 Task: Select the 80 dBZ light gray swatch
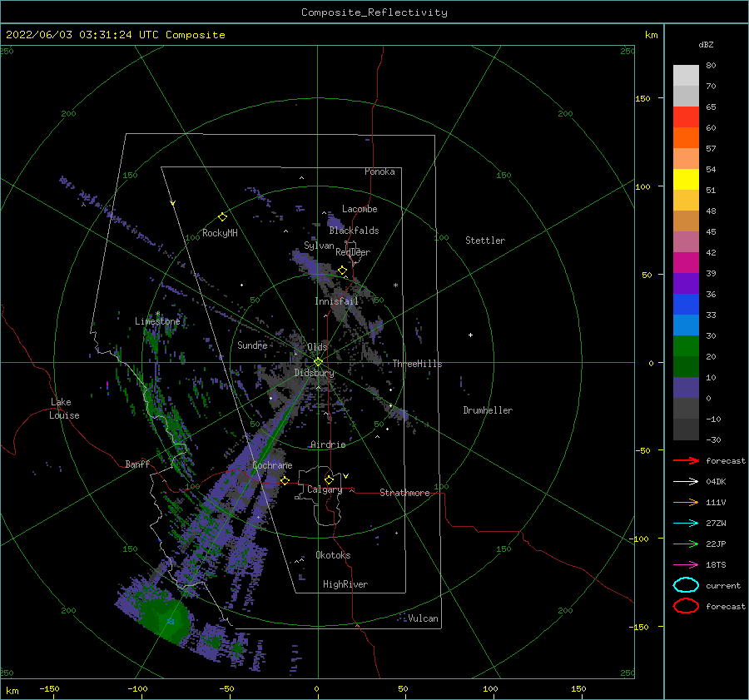pyautogui.click(x=686, y=75)
